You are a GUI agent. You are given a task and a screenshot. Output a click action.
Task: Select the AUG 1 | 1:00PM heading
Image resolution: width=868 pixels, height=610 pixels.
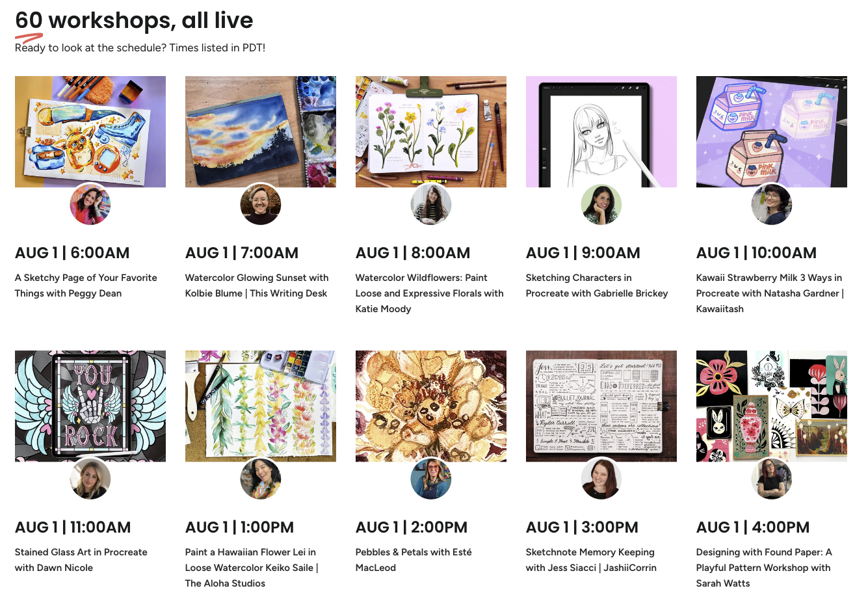240,527
